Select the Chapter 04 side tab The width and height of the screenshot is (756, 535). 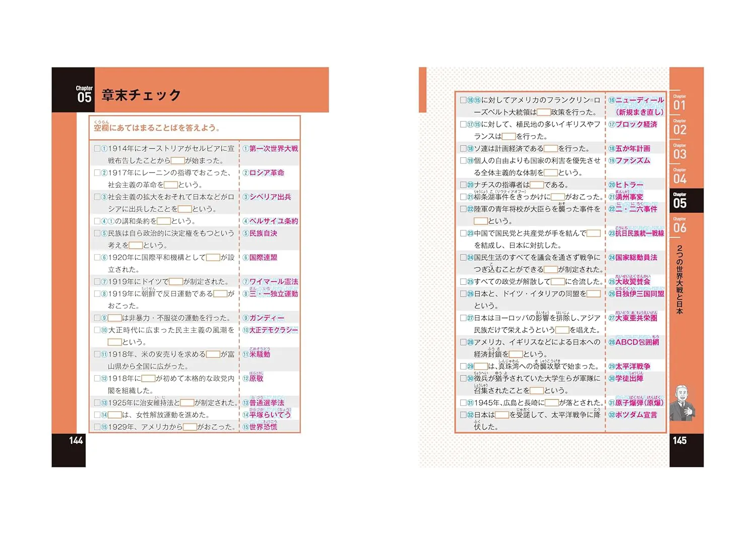point(679,176)
